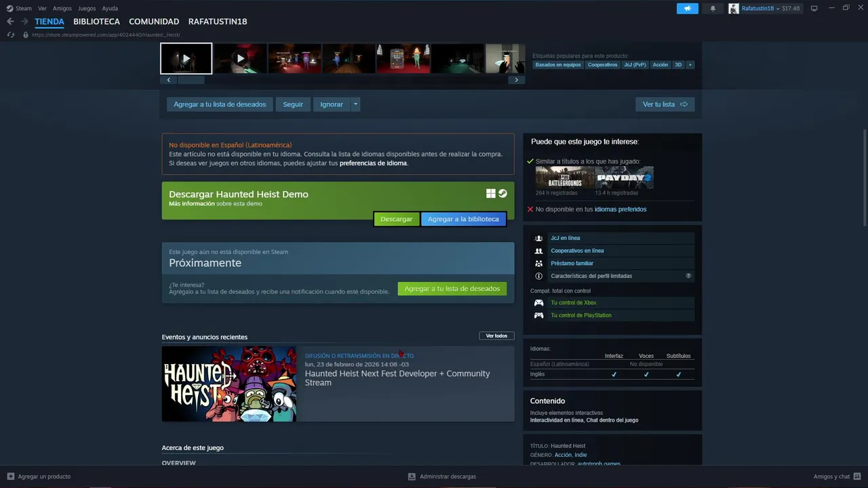Click the PlayStation controller icon
Screen dimensions: 868x488
click(x=538, y=315)
